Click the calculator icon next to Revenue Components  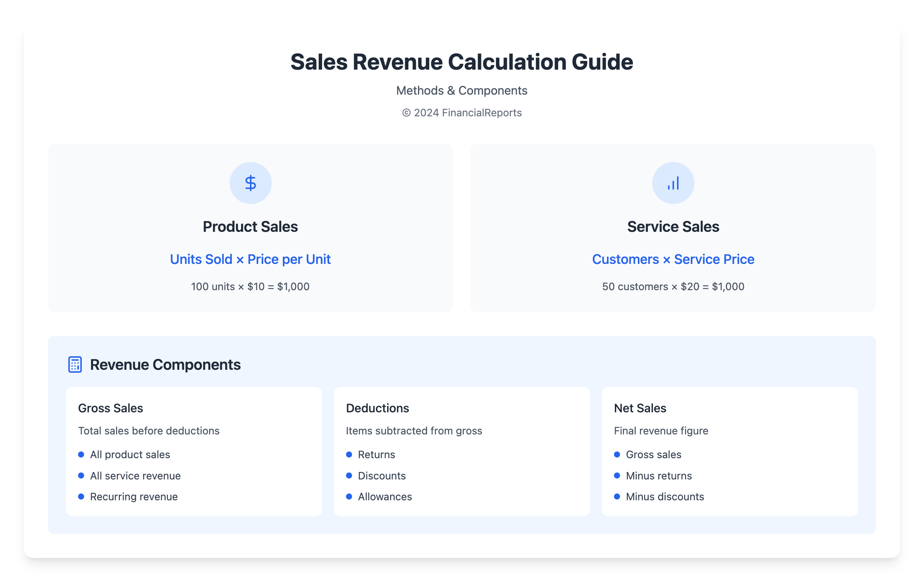coord(75,364)
